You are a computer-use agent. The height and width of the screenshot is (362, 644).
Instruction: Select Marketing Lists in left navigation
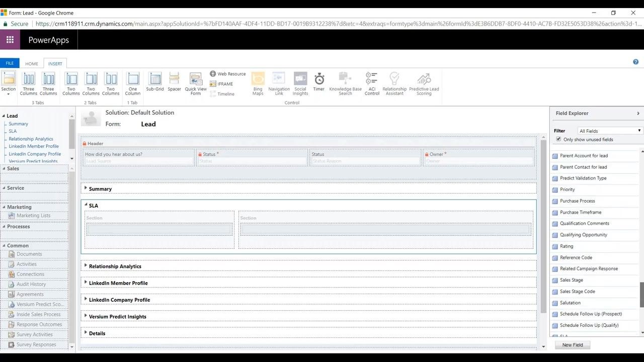[x=33, y=216]
